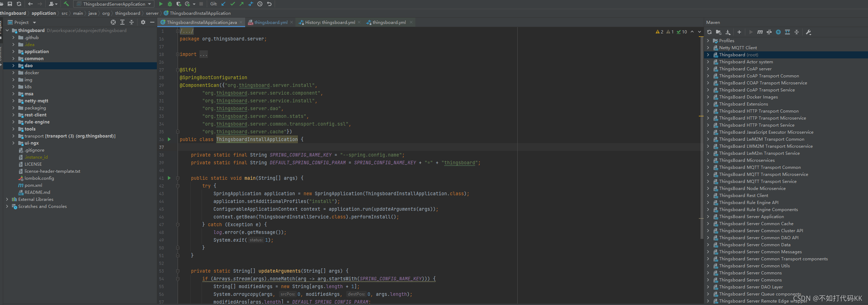Reload all Maven projects

709,32
